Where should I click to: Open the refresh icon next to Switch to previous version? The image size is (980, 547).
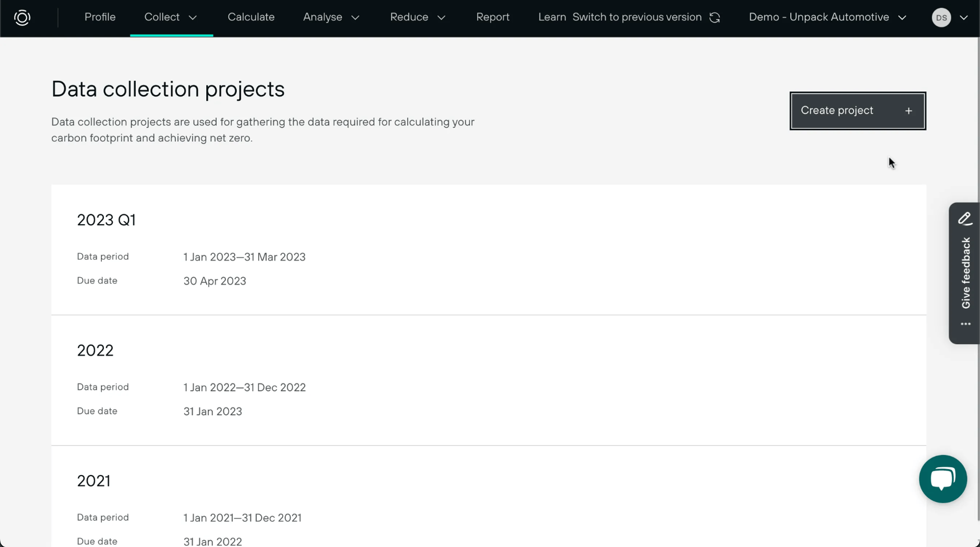[x=715, y=17]
